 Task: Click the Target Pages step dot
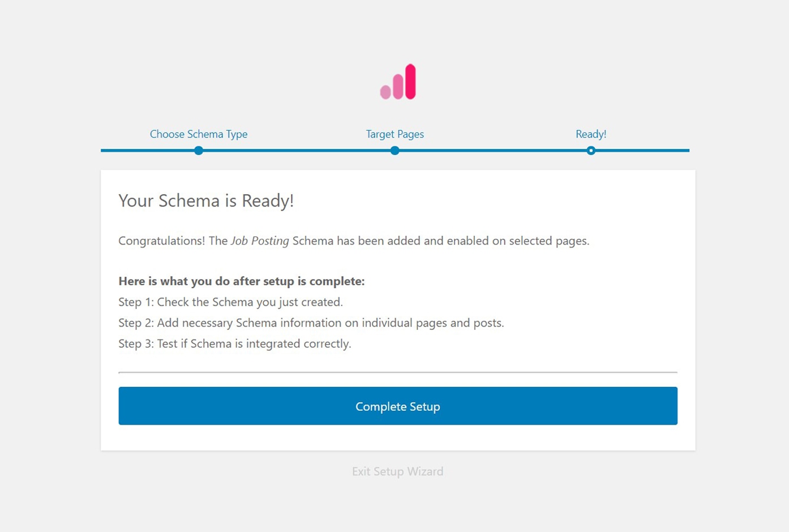click(x=395, y=151)
